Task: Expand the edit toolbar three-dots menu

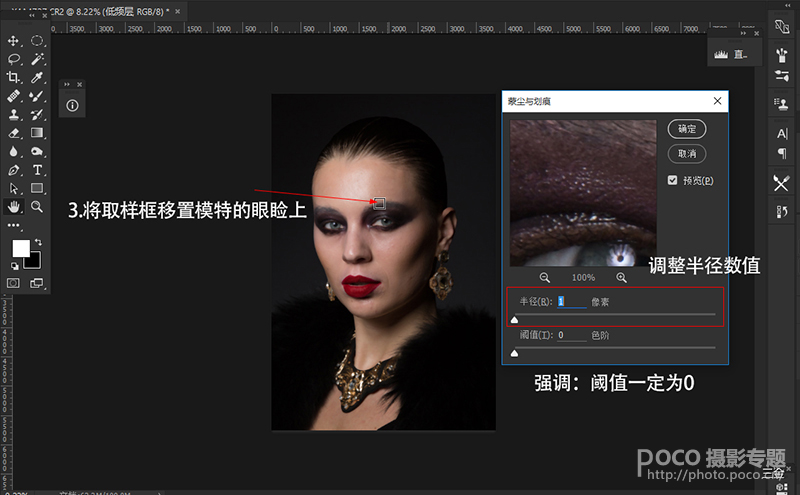Action: (14, 225)
